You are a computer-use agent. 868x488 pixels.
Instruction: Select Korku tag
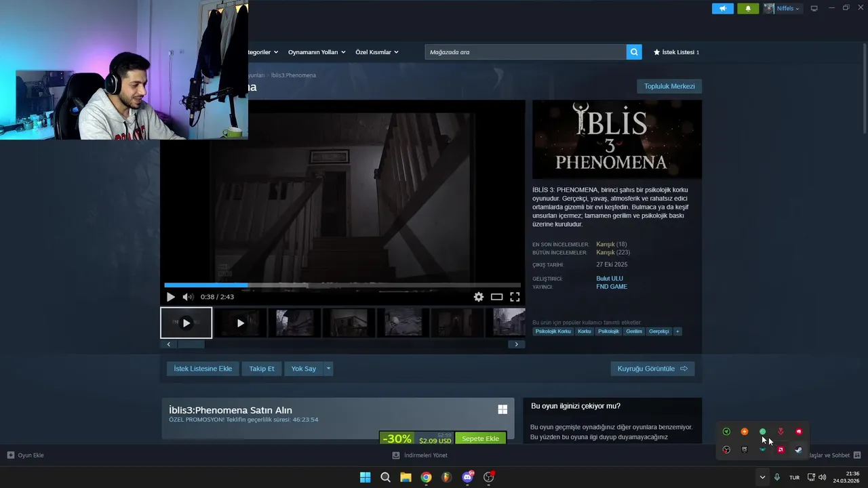click(x=585, y=331)
